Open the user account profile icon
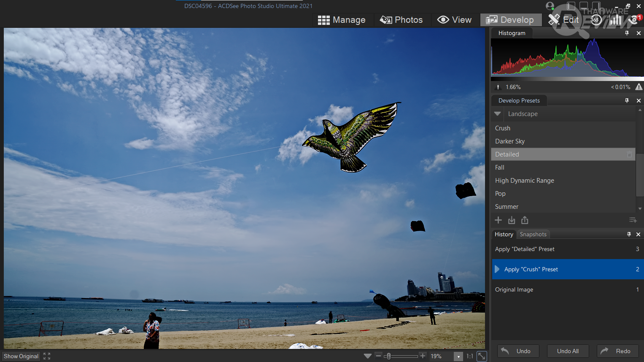Image resolution: width=644 pixels, height=362 pixels. tap(550, 6)
